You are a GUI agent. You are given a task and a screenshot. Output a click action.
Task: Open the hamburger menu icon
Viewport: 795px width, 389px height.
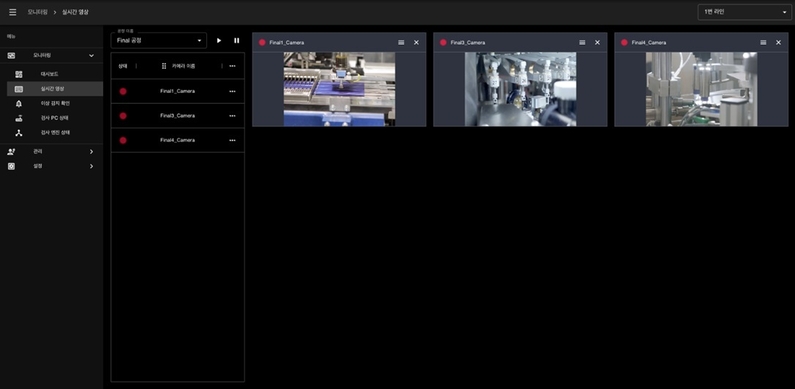(x=13, y=12)
